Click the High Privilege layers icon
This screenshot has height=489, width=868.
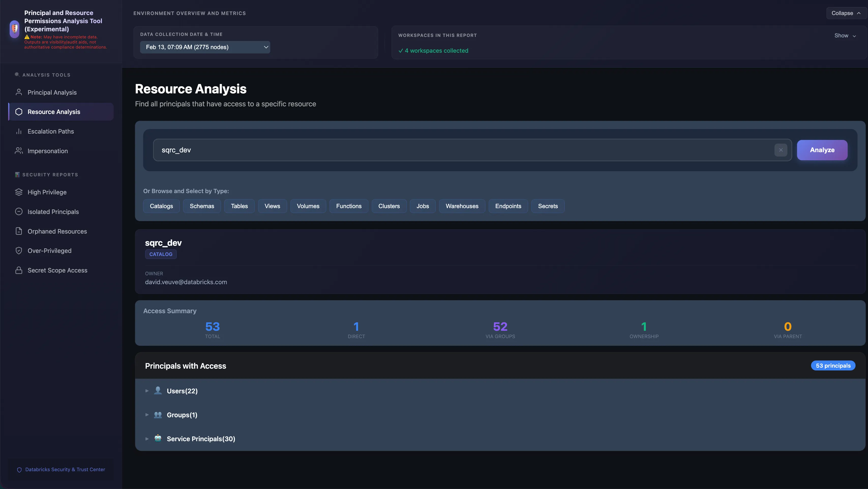[19, 192]
